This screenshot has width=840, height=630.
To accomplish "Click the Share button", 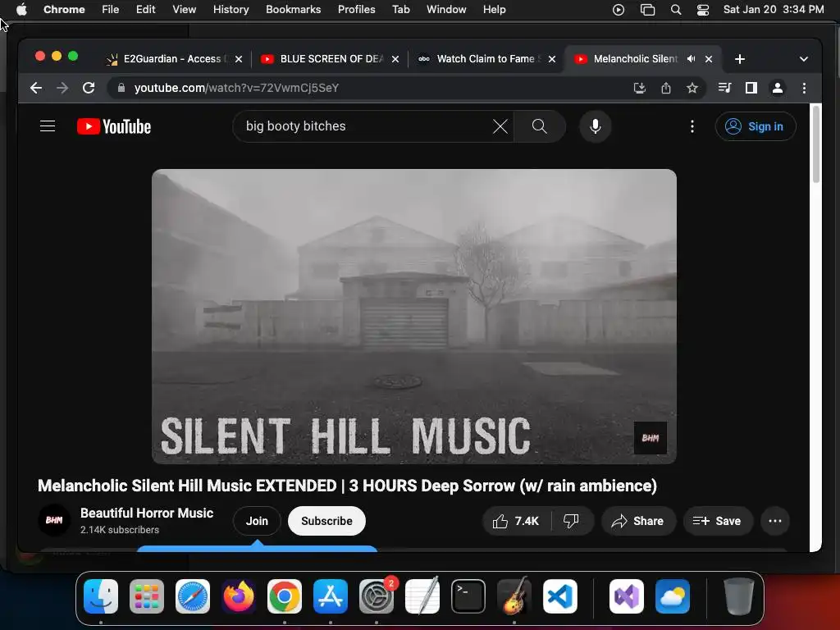I will pyautogui.click(x=638, y=521).
